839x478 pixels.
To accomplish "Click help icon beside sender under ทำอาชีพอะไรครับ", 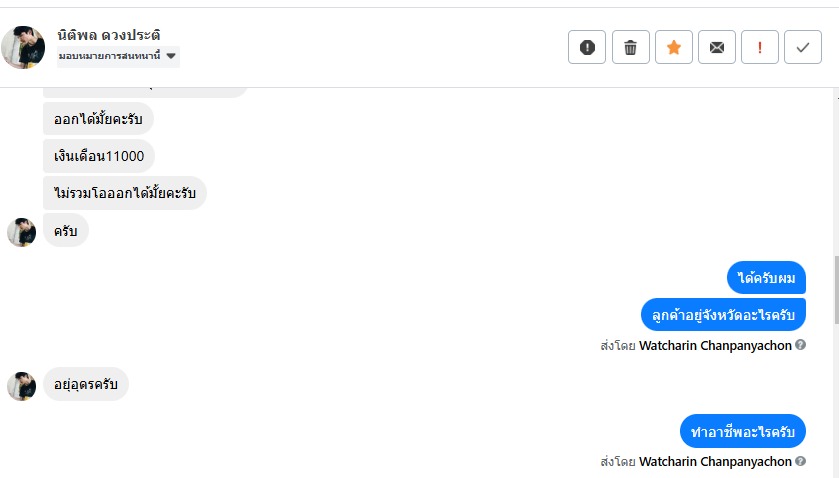I will tap(800, 462).
